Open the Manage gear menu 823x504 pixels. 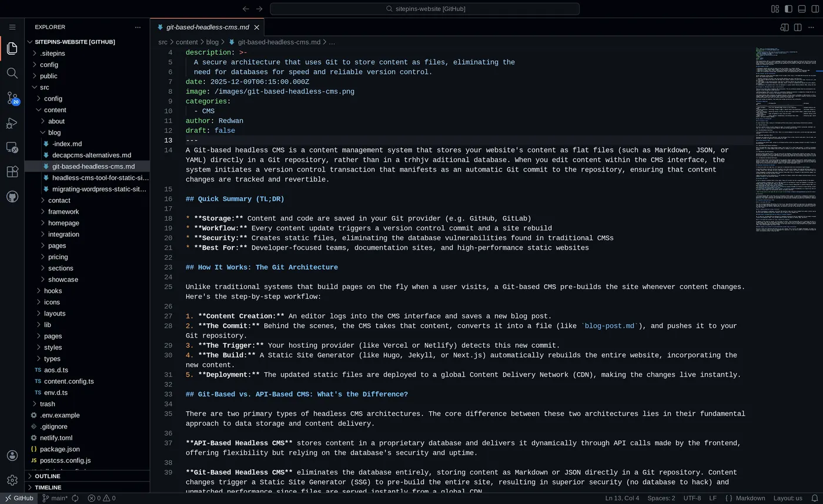(12, 480)
